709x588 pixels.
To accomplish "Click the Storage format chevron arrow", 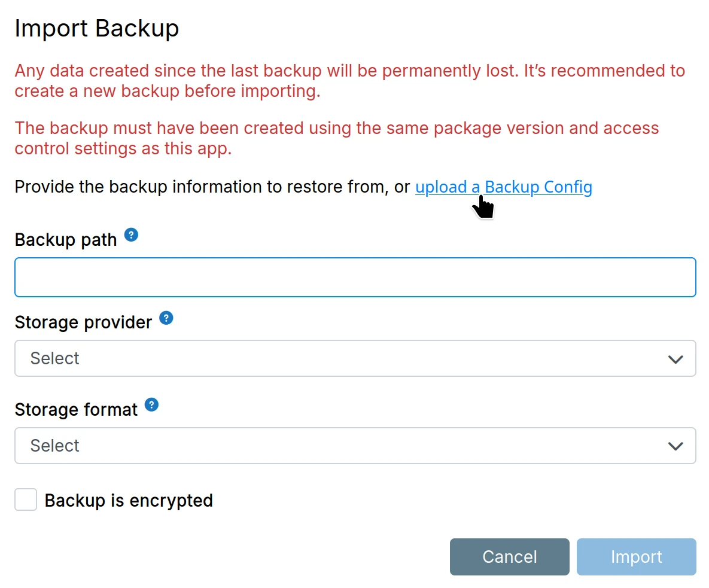I will tap(675, 446).
